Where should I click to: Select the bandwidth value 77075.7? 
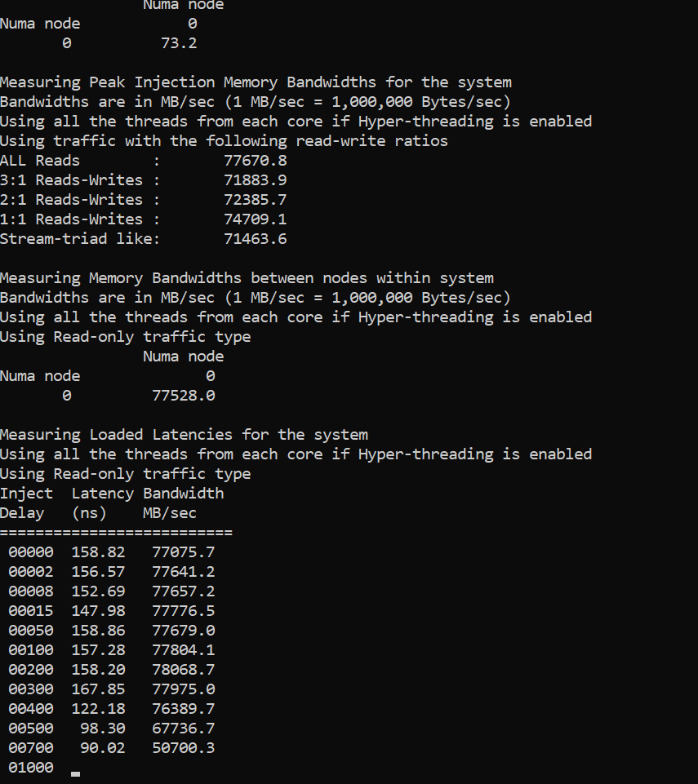tap(184, 552)
